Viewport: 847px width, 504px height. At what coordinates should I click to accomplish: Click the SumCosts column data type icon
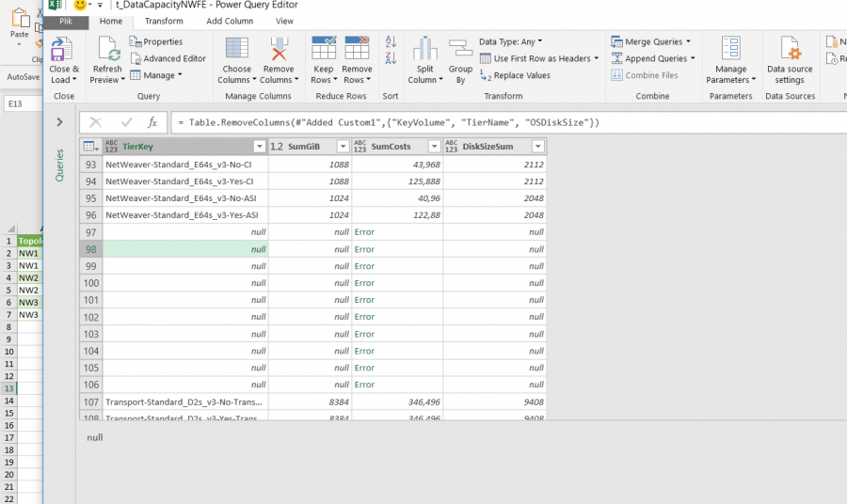(x=360, y=147)
